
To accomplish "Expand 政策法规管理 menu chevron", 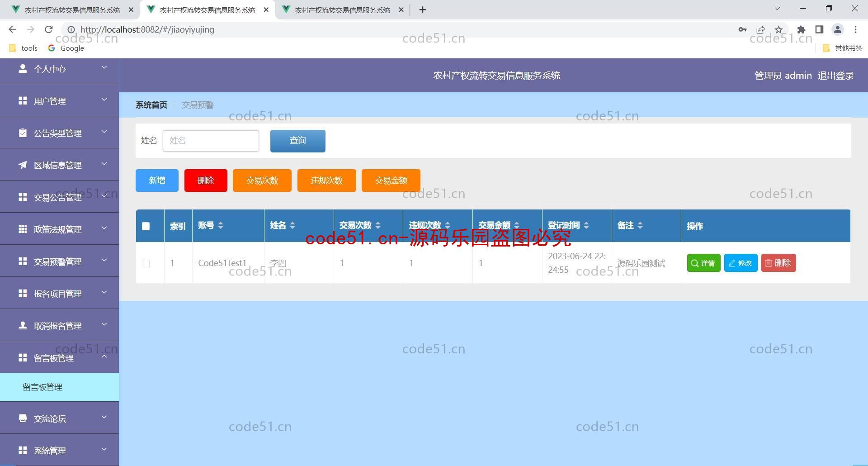I will coord(104,228).
